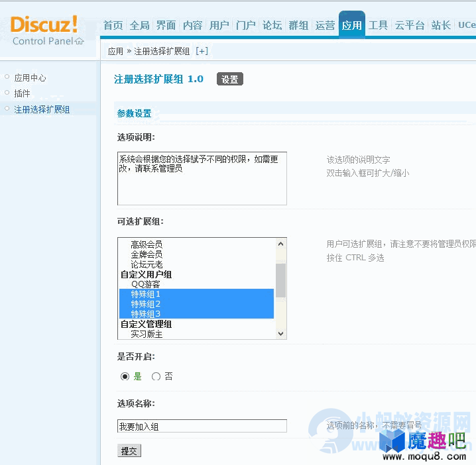Click the listbox scrollbar thumb
The width and height of the screenshot is (476, 465).
[281, 281]
